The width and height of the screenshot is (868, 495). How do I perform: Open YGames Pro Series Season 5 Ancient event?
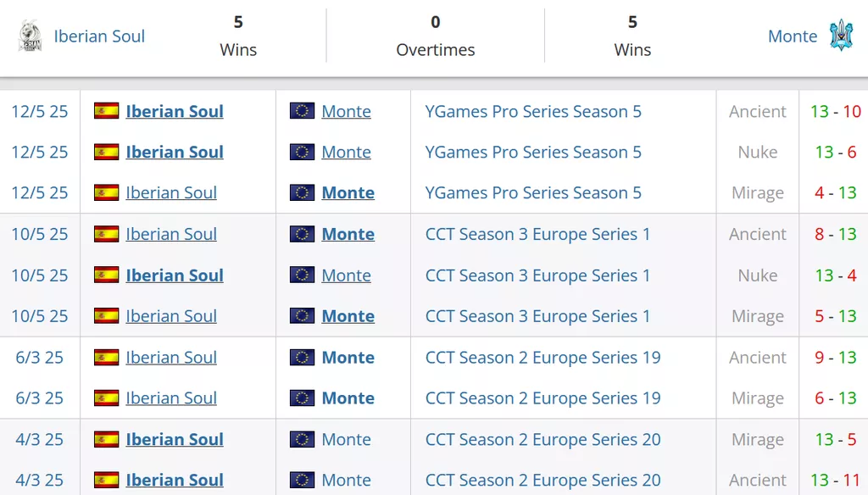(533, 111)
